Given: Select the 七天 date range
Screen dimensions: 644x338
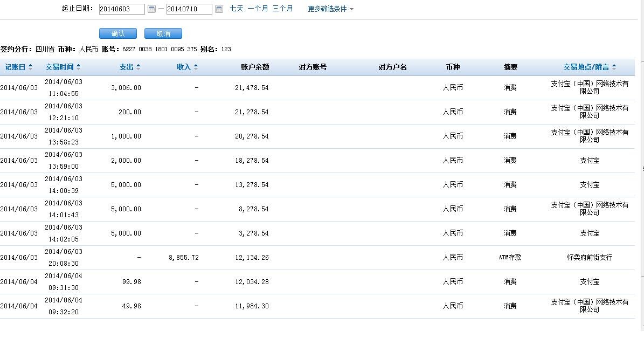Looking at the screenshot, I should 237,9.
